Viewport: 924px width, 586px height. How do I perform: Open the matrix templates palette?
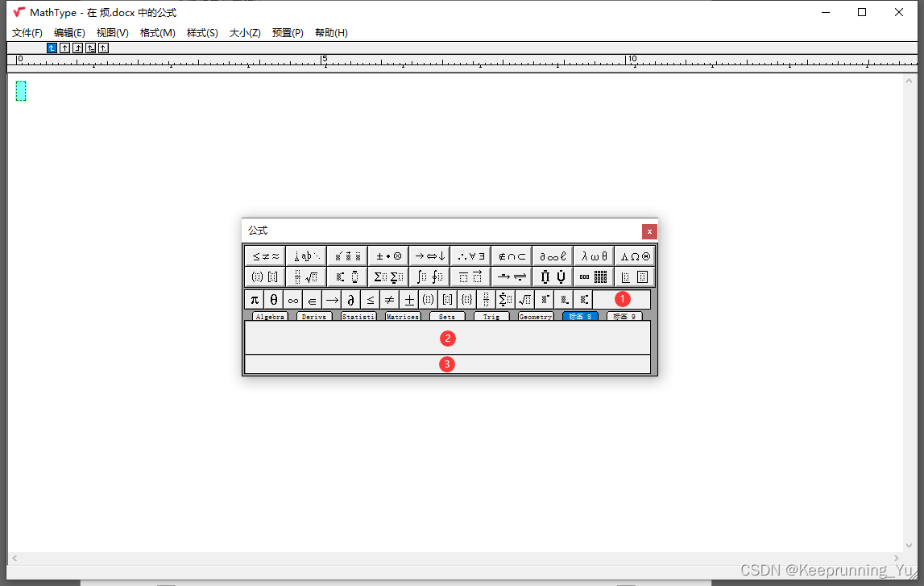(x=594, y=276)
